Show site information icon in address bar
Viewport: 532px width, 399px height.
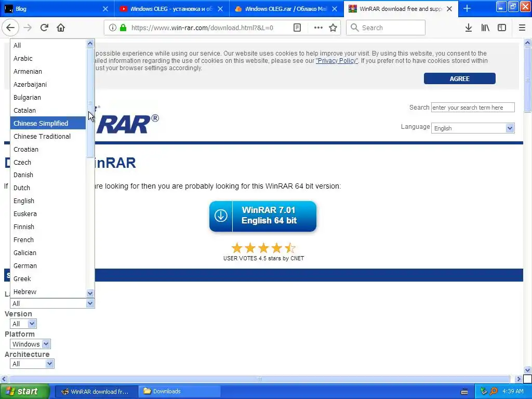[113, 28]
